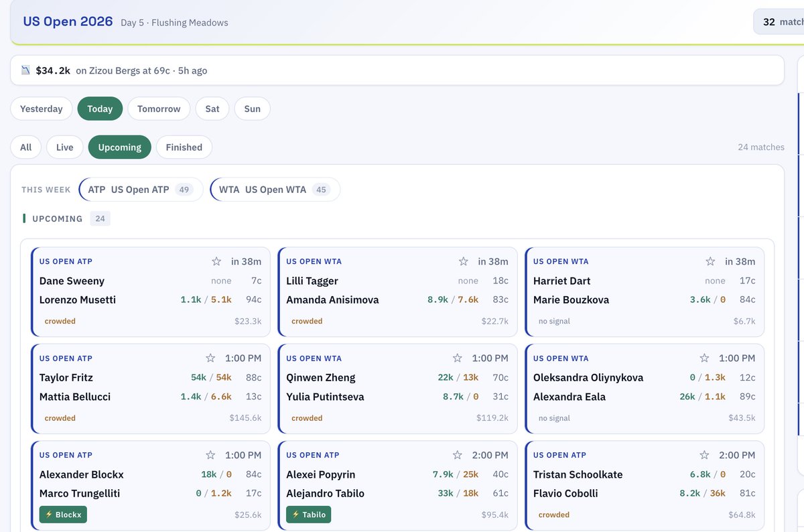Select player Alexandra Eala

click(569, 397)
